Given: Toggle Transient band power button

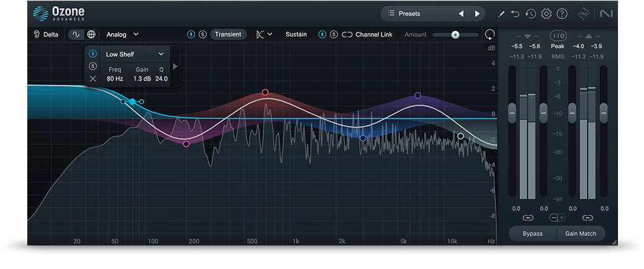Looking at the screenshot, I should (191, 35).
